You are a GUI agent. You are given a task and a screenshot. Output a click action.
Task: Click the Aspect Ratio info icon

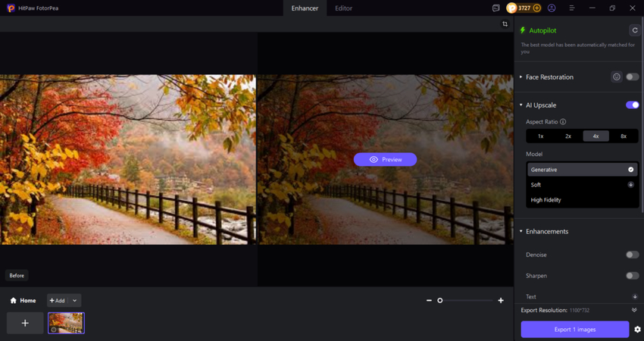pos(563,121)
